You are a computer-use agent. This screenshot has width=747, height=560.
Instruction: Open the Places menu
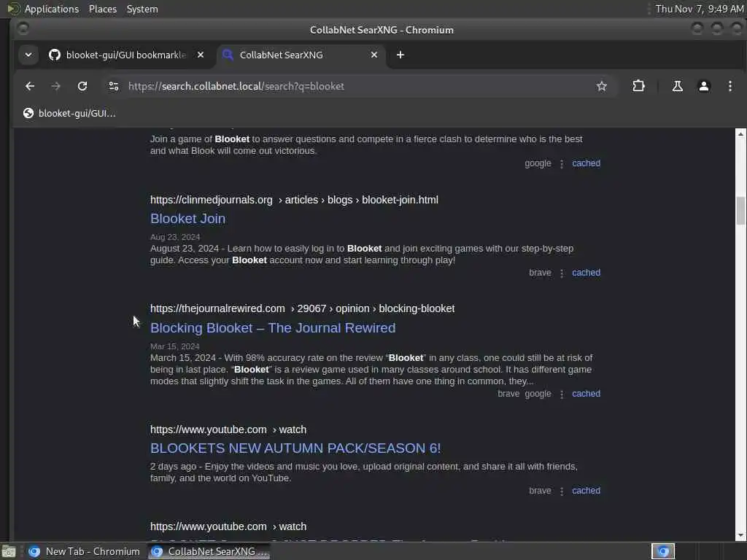tap(102, 9)
